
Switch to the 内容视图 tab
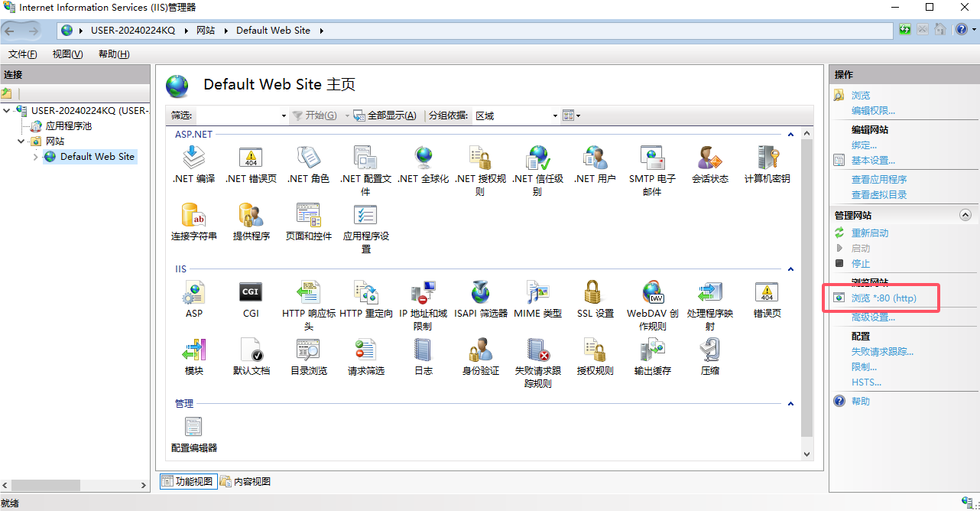pyautogui.click(x=245, y=481)
